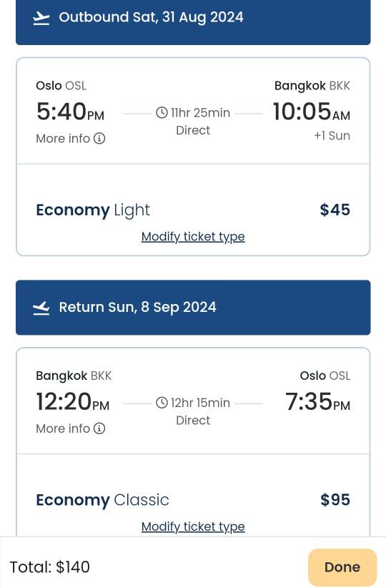Click the $45 outbound price
The width and height of the screenshot is (386, 588).
pos(335,210)
